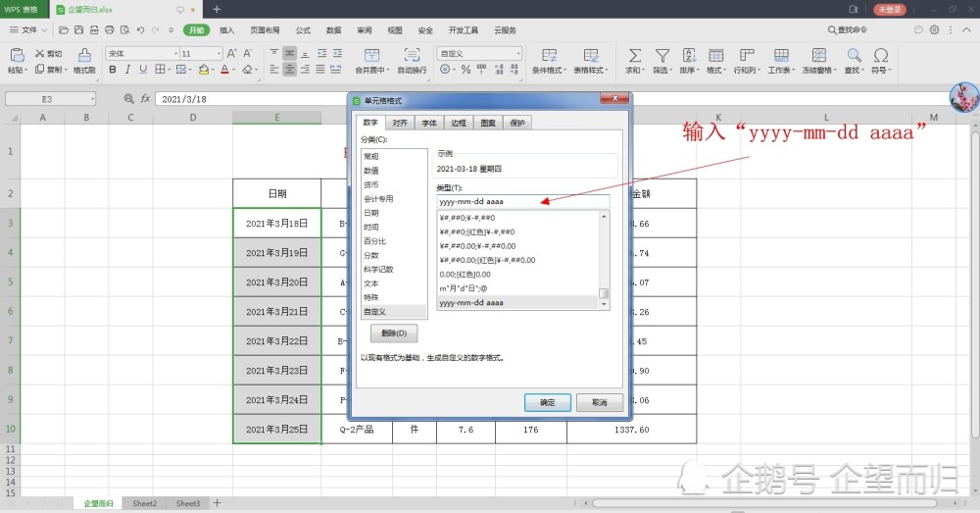
Task: Click the Merge and Center (合并居中) icon
Action: coord(371,56)
